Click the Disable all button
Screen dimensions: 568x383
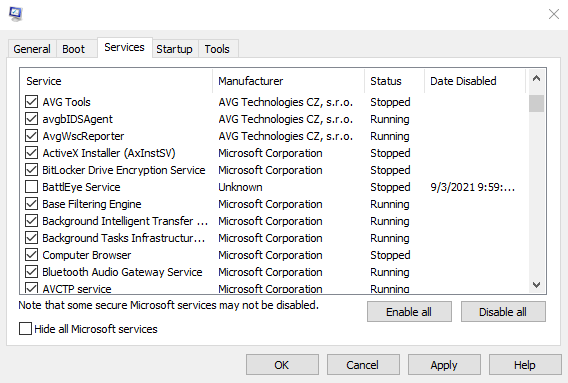point(503,312)
